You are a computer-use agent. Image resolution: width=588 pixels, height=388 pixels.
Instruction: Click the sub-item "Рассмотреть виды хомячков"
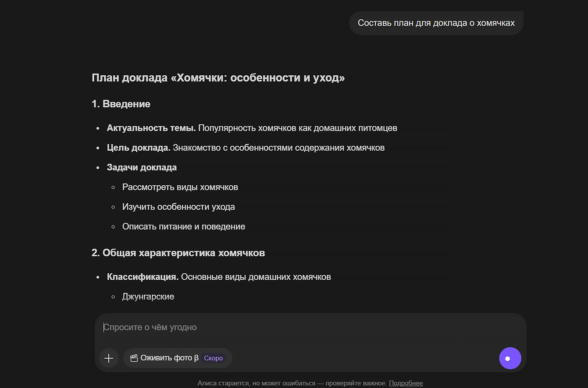click(x=180, y=187)
